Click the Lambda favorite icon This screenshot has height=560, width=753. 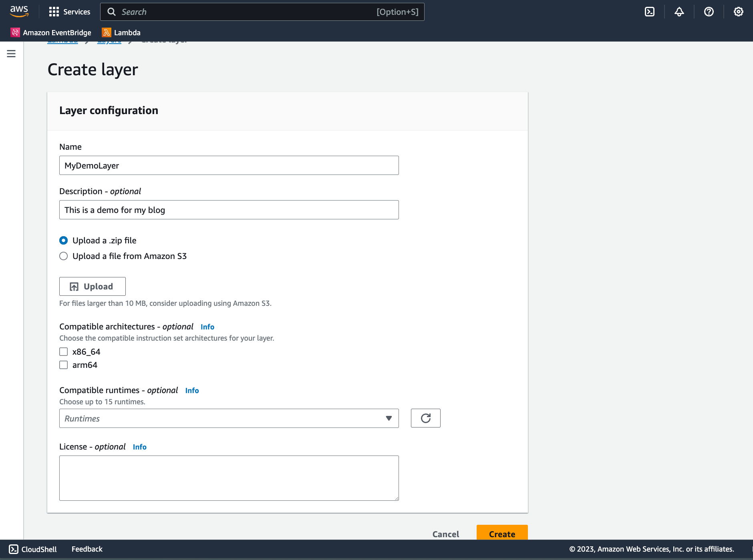point(107,32)
